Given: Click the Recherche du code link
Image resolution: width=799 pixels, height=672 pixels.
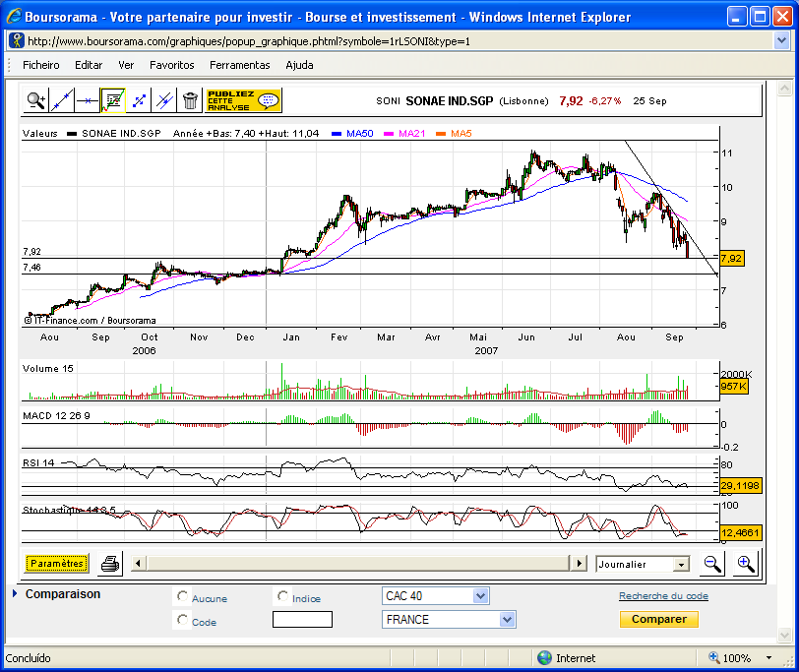Looking at the screenshot, I should pyautogui.click(x=663, y=596).
